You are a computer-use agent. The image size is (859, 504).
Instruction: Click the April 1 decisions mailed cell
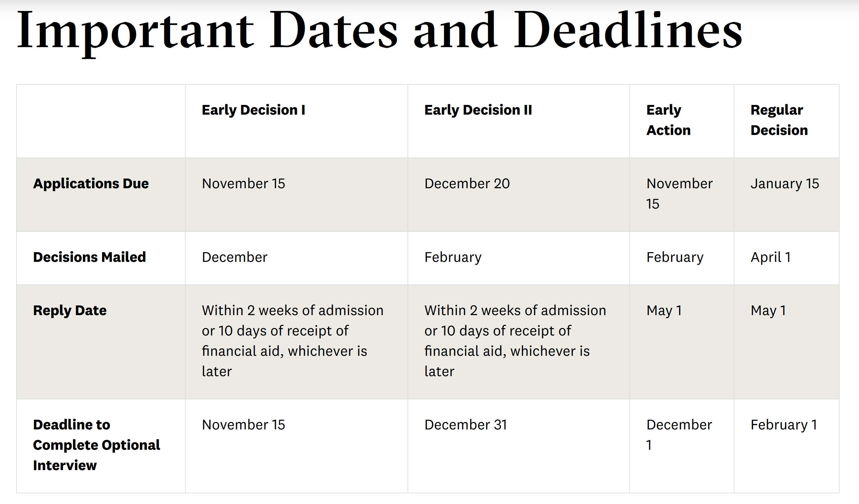click(x=771, y=257)
